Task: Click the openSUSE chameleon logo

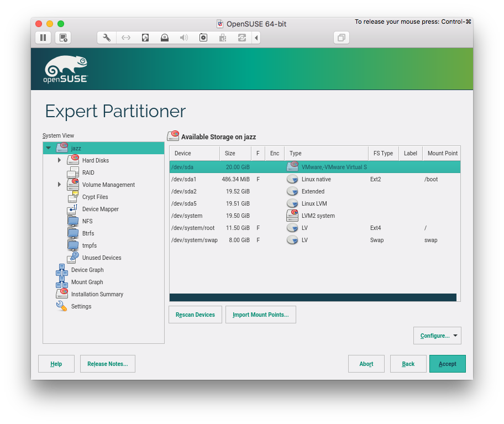Action: (x=66, y=69)
